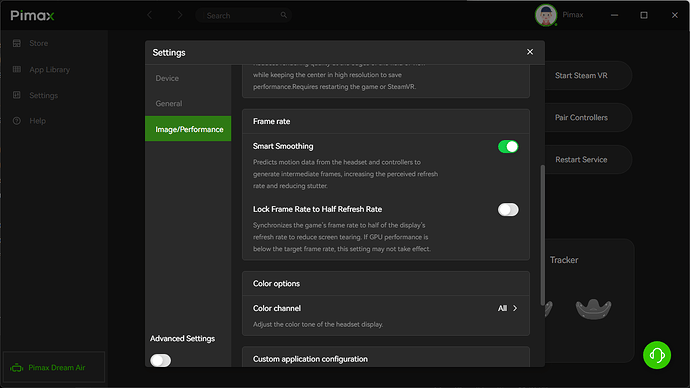Disable the Smart Smoothing toggle

tap(508, 146)
